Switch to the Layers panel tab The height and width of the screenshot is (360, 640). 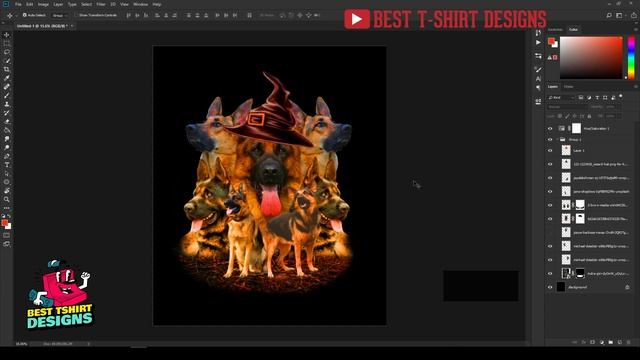click(x=553, y=87)
